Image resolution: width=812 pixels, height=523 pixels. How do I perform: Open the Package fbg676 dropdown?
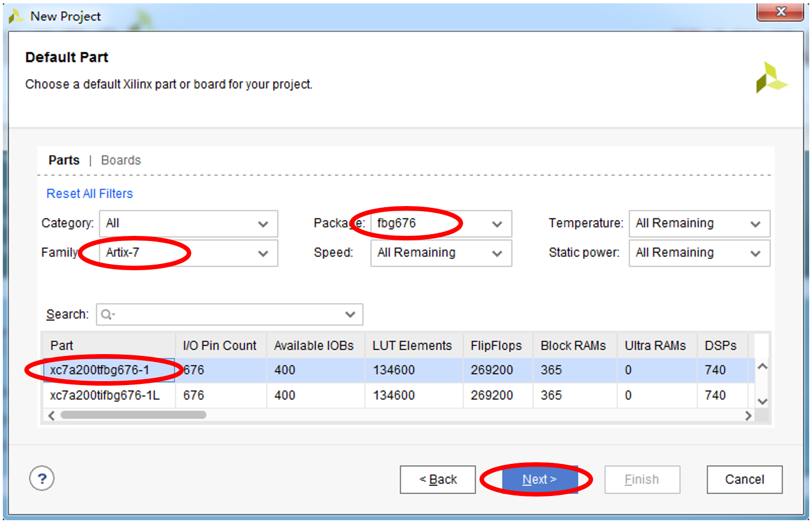tap(441, 223)
